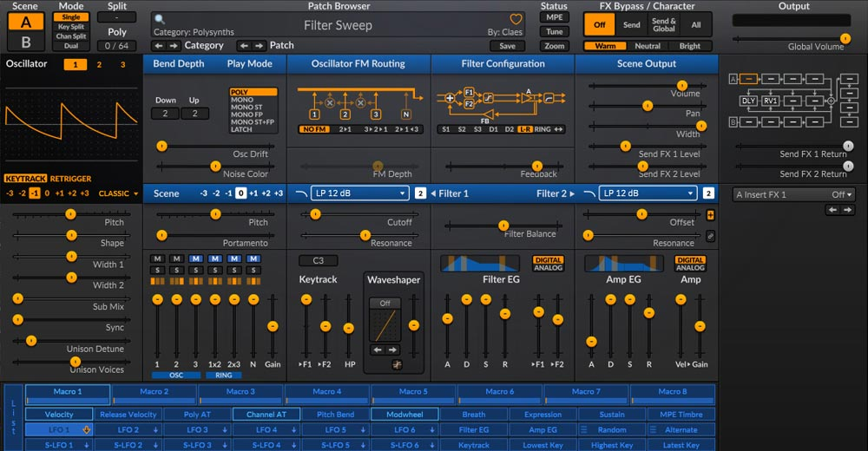Image resolution: width=868 pixels, height=451 pixels.
Task: Select the NO FM routing option
Action: click(x=313, y=129)
